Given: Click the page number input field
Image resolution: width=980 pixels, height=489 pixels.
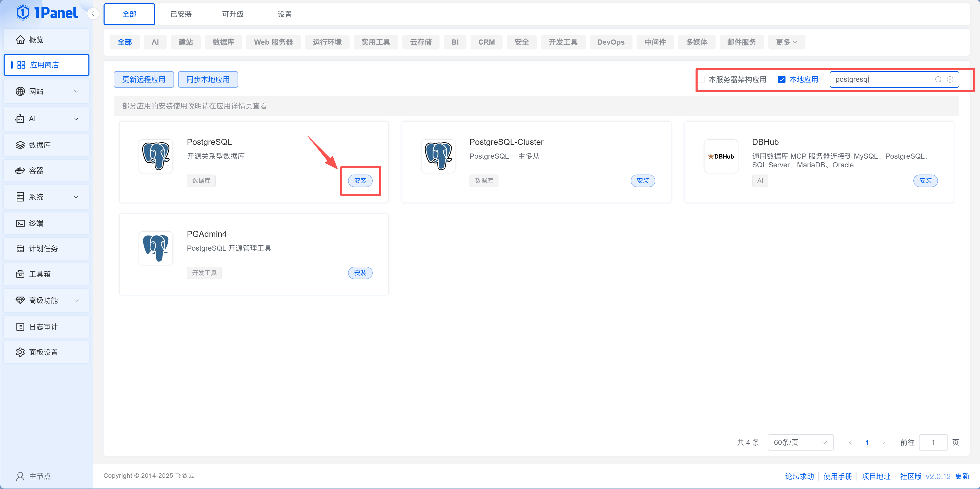Looking at the screenshot, I should pyautogui.click(x=933, y=442).
